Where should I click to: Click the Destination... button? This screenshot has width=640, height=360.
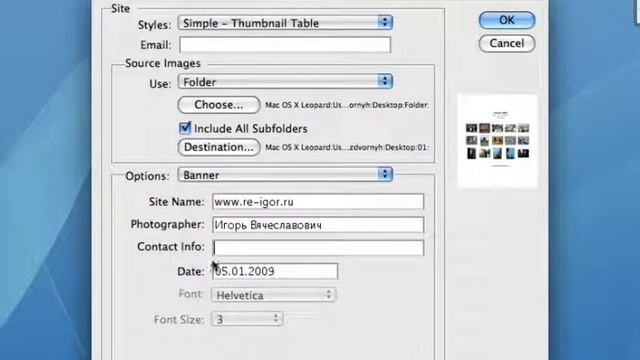[x=219, y=147]
